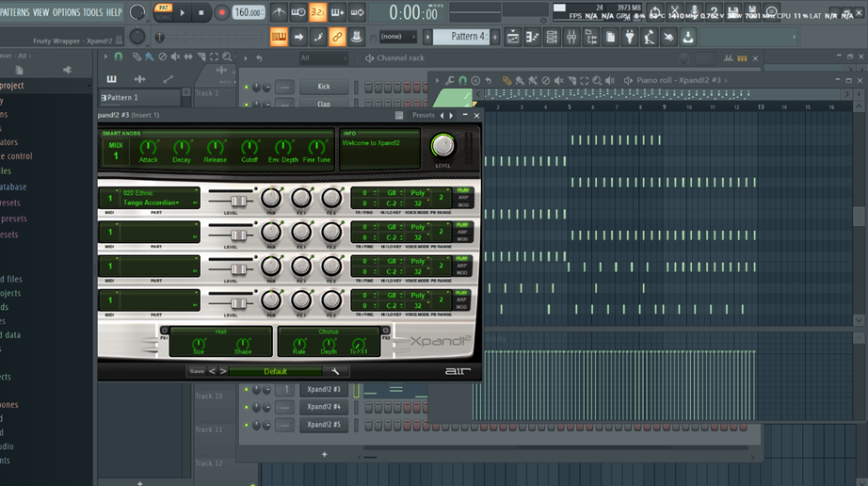Viewport: 868px width, 486px height.
Task: Toggle the loop recording icon
Action: (x=357, y=12)
